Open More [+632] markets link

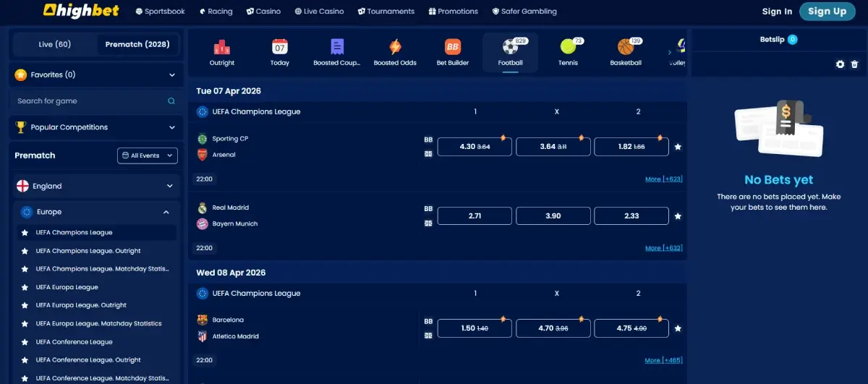click(x=663, y=248)
